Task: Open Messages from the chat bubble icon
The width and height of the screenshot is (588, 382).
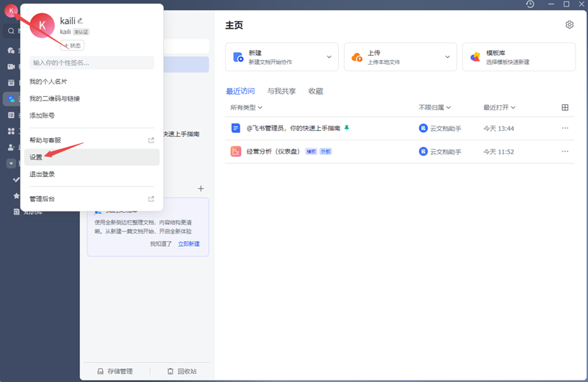Action: [11, 50]
